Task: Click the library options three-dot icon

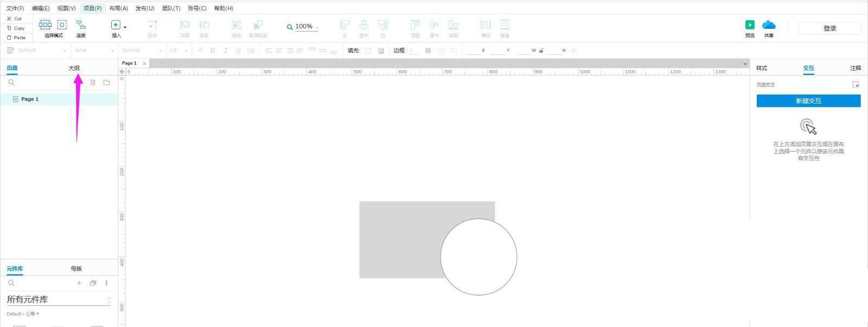Action: pyautogui.click(x=106, y=283)
